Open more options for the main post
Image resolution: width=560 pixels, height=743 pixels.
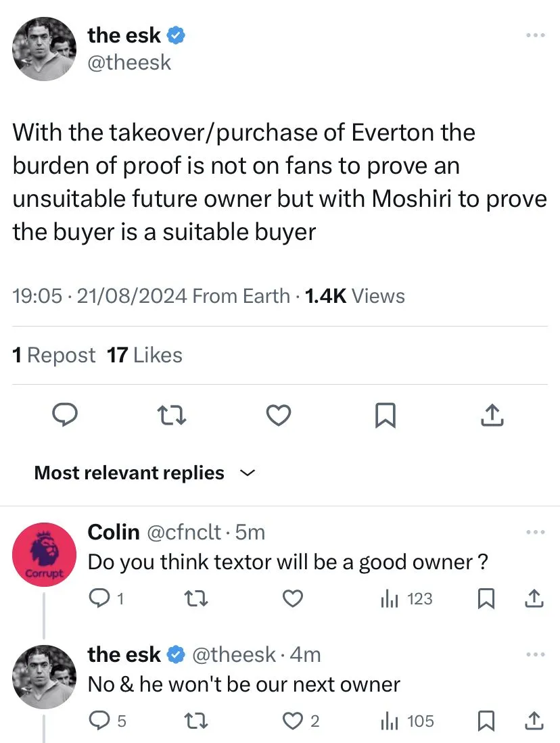(x=534, y=35)
